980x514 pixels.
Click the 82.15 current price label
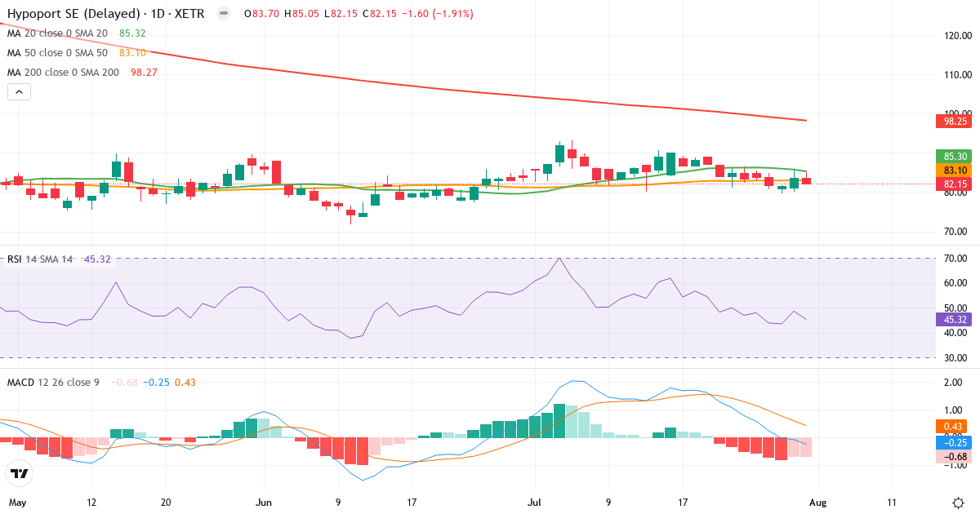(x=955, y=184)
